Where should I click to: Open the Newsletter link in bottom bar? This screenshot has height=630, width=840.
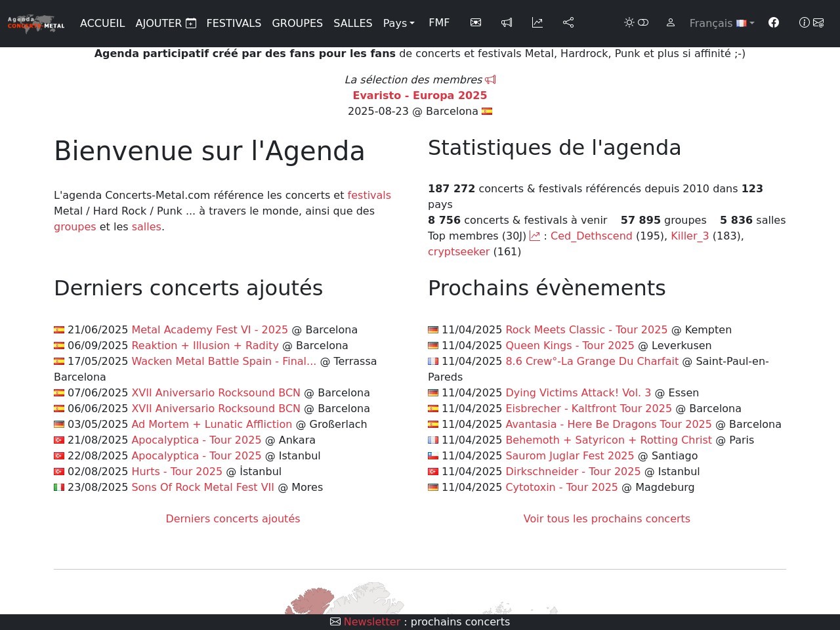[x=372, y=621]
